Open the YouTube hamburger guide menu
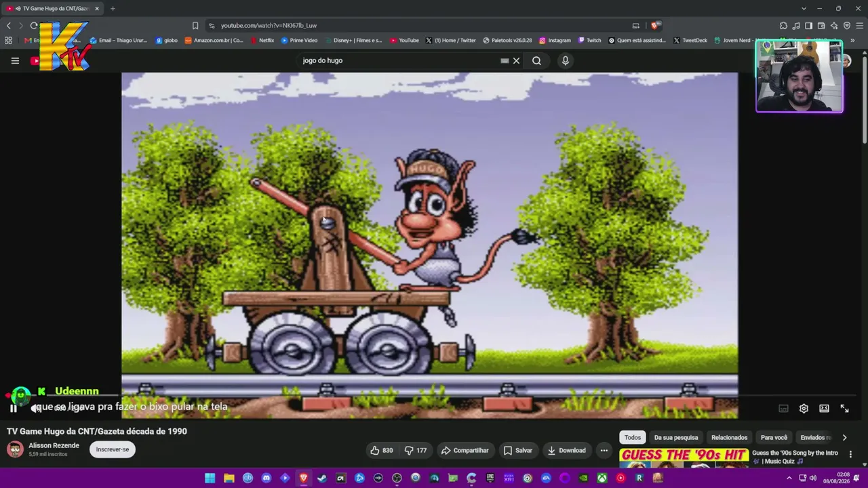This screenshot has height=488, width=868. point(15,60)
